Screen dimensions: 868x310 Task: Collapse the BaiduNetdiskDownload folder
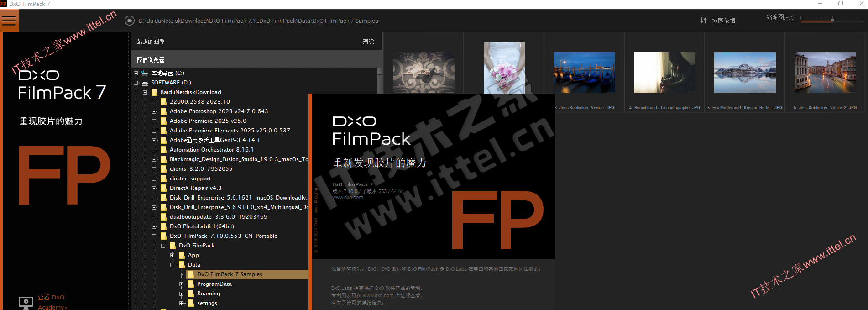click(x=145, y=92)
